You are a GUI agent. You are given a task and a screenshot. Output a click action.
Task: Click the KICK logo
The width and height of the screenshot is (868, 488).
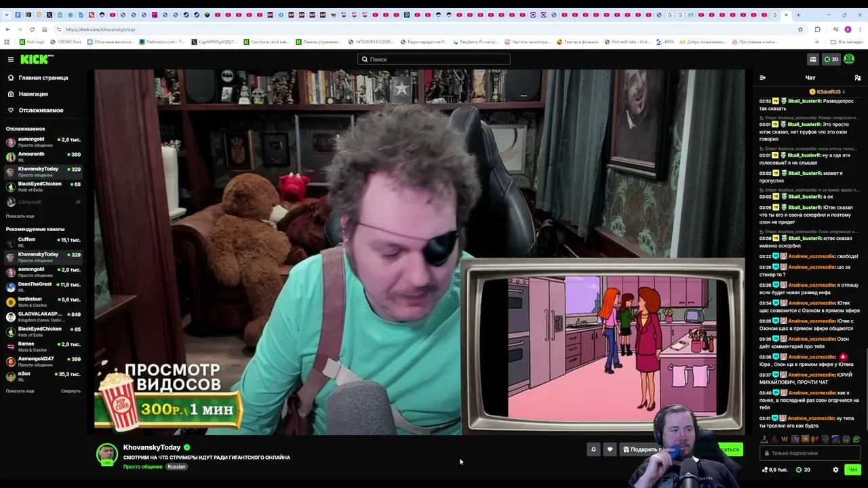click(37, 60)
